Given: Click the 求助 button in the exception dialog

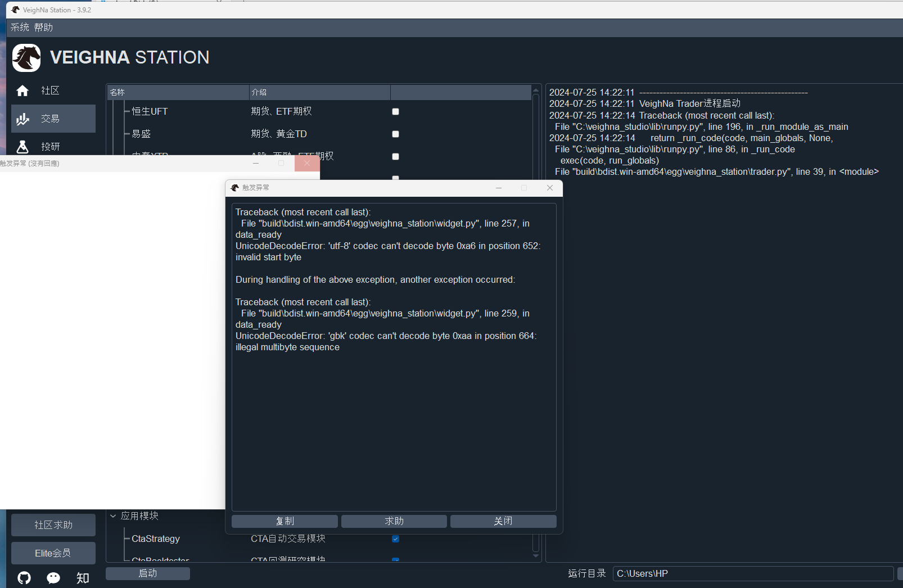Looking at the screenshot, I should pos(394,521).
